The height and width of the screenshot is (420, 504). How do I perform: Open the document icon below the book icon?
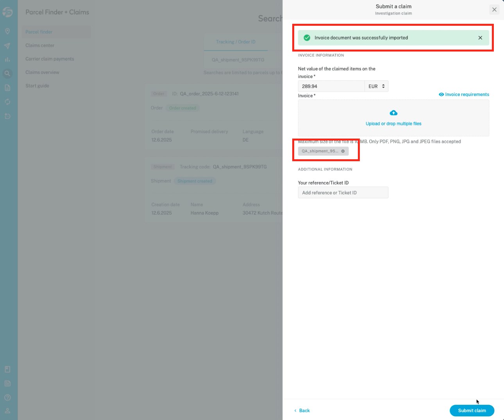7,383
